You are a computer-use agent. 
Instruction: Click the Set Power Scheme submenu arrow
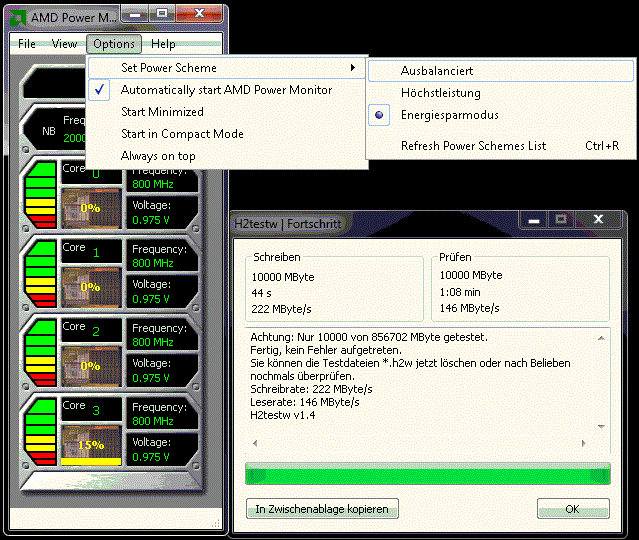click(353, 67)
